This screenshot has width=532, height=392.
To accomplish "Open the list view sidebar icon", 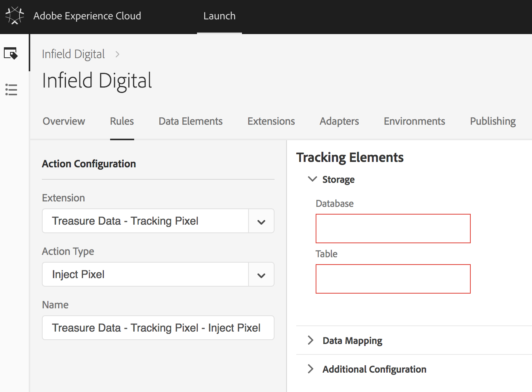I will (x=11, y=89).
